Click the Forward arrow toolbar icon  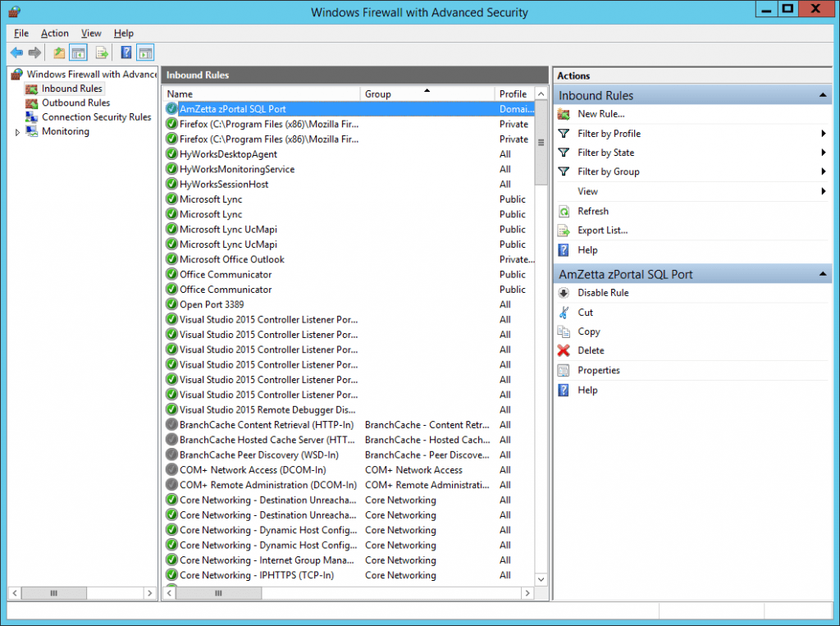34,53
